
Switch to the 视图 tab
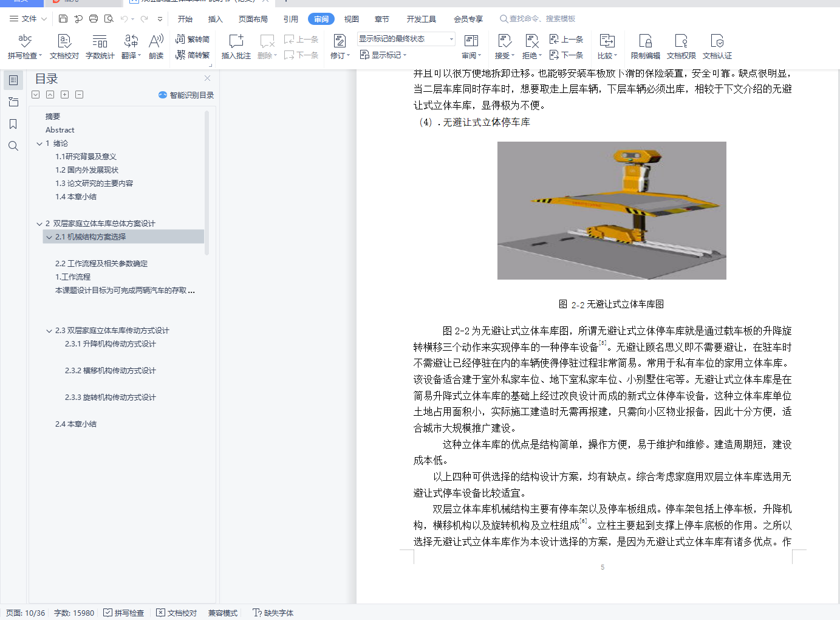click(x=352, y=19)
